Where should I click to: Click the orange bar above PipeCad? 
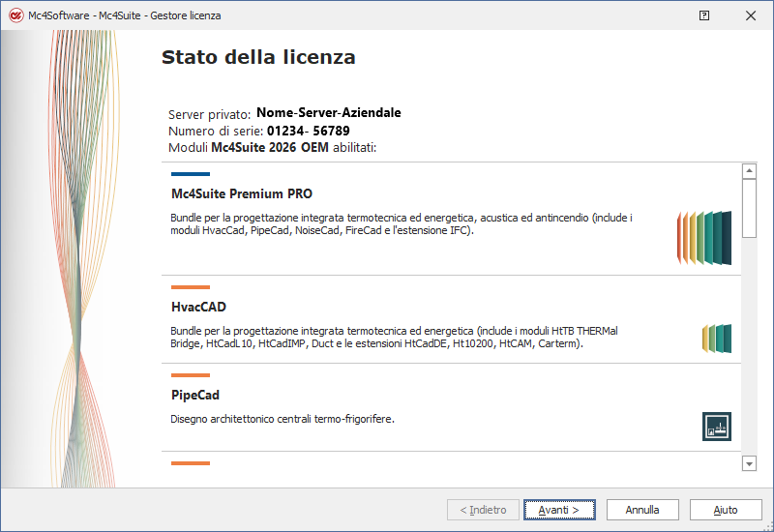coord(191,375)
